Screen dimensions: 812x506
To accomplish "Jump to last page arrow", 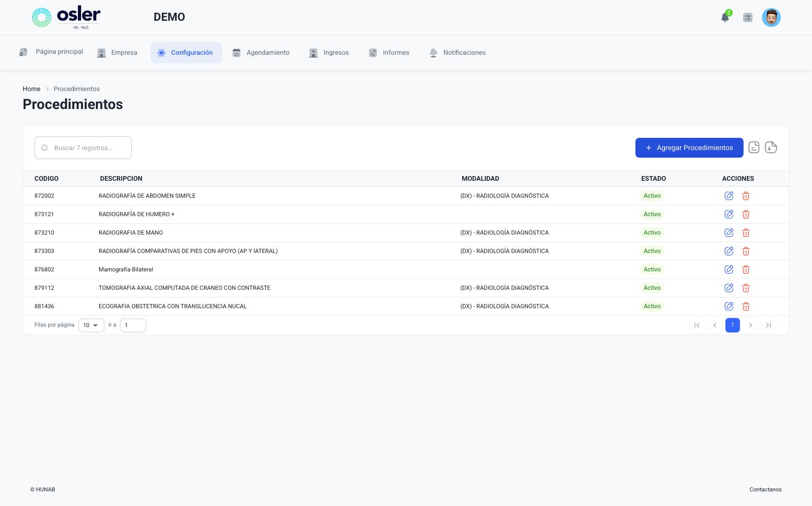I will pyautogui.click(x=769, y=325).
